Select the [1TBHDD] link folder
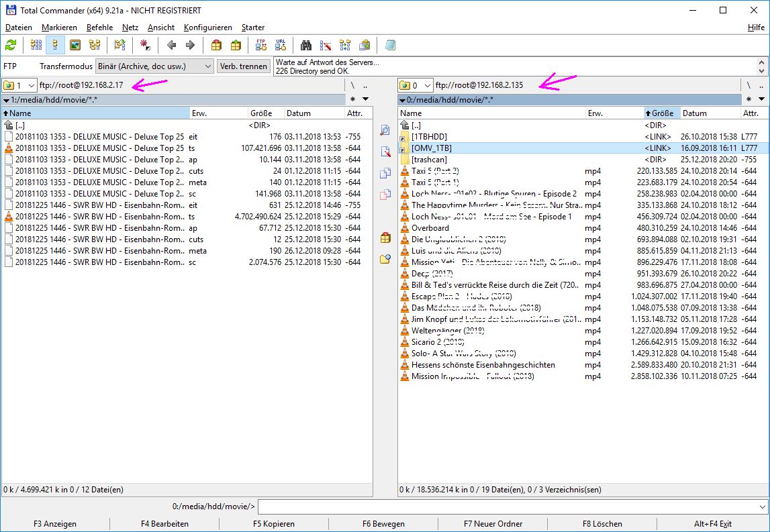 click(583, 136)
